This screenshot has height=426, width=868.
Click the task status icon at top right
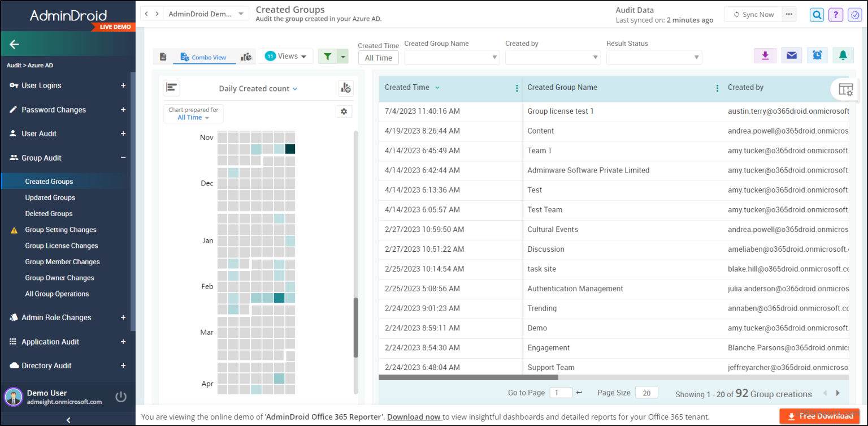point(854,15)
